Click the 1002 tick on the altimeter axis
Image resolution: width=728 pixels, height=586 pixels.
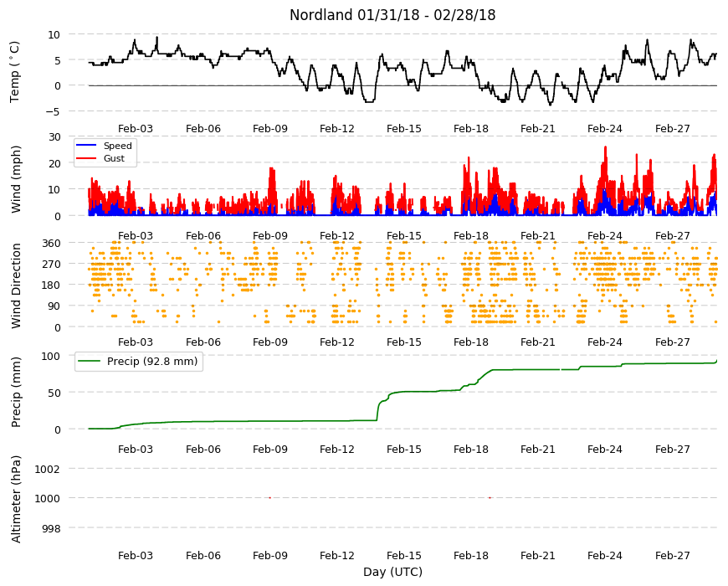click(48, 469)
